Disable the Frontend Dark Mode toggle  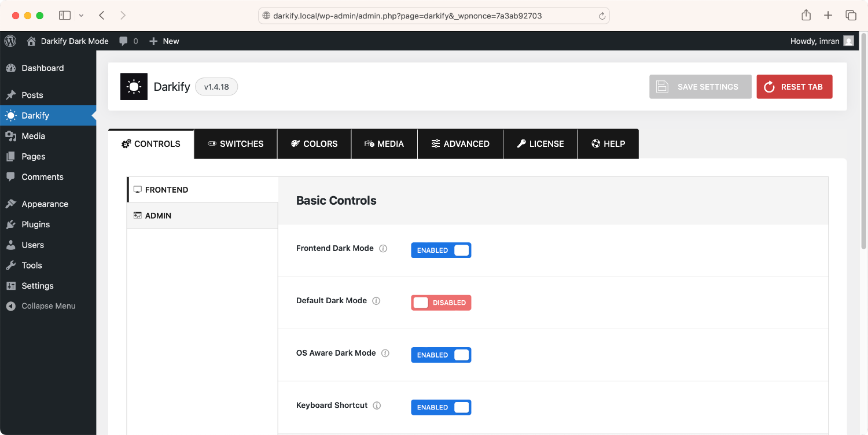click(441, 250)
